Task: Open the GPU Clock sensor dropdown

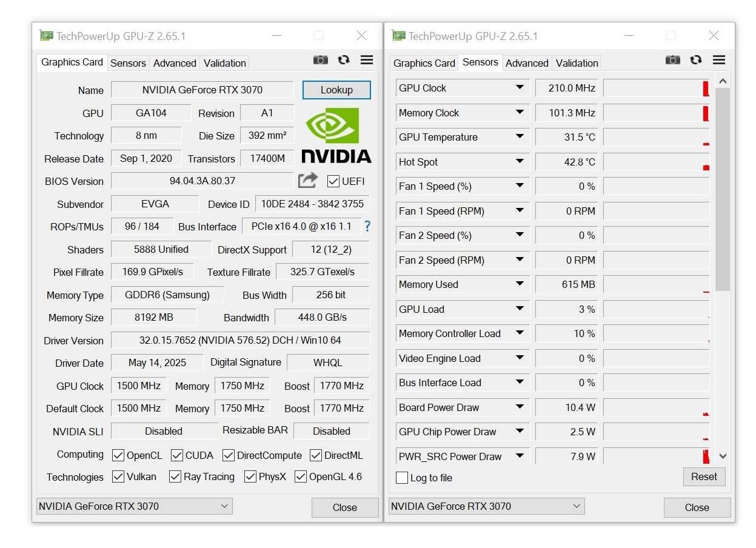Action: [x=520, y=88]
